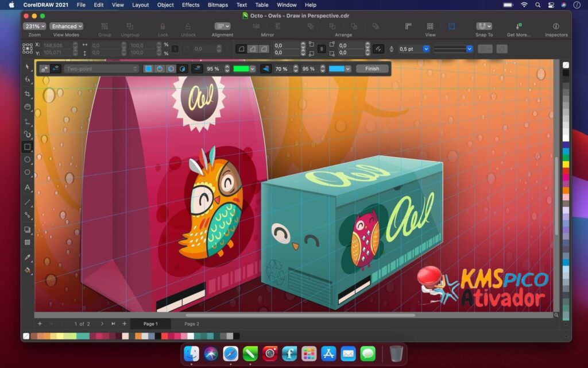Click the Mirror icon in toolbar

tap(257, 26)
